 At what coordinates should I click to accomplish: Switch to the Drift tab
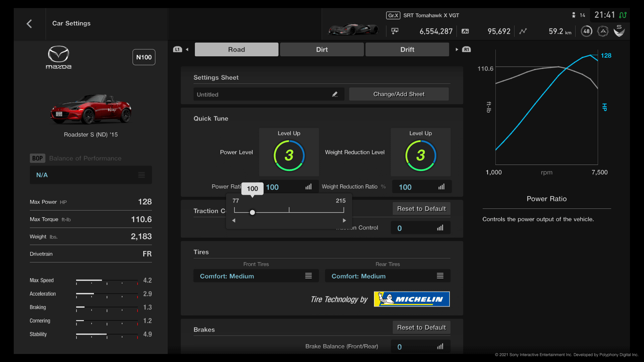tap(407, 50)
